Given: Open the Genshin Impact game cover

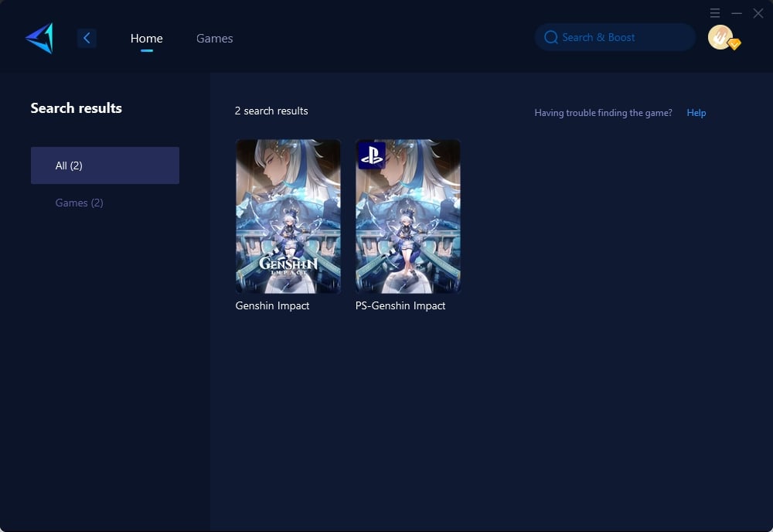Looking at the screenshot, I should [x=288, y=217].
